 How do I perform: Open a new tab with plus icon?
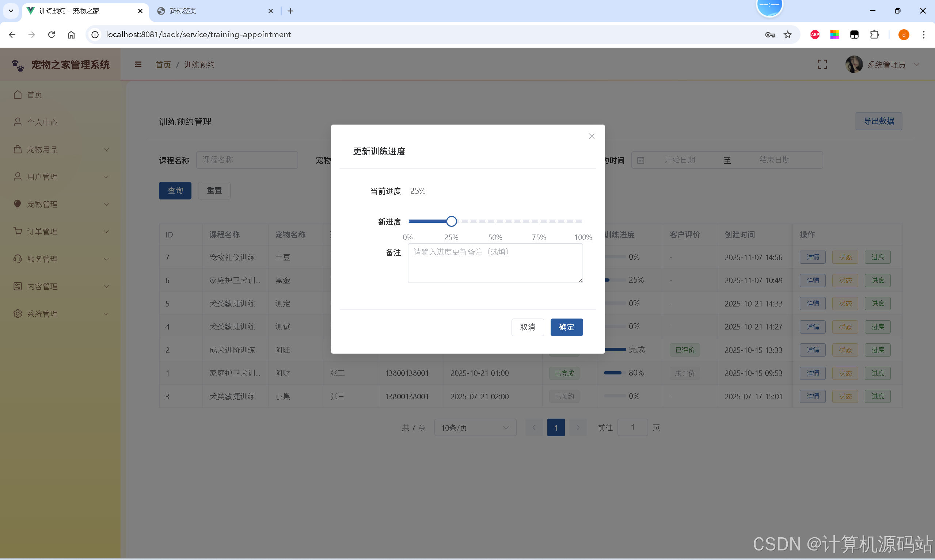coord(290,11)
